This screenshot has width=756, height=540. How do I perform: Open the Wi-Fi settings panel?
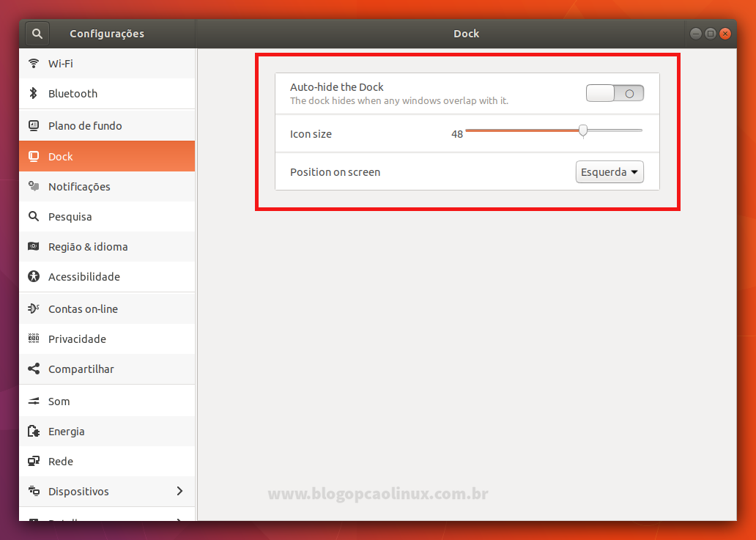tap(107, 63)
